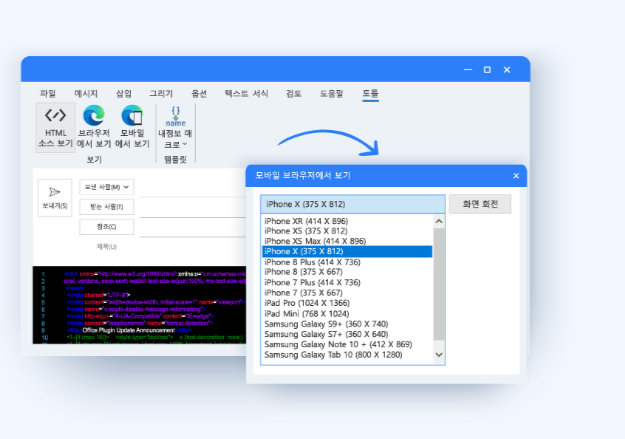Click device list scrollbar up arrow
The height and width of the screenshot is (439, 625).
click(x=439, y=221)
